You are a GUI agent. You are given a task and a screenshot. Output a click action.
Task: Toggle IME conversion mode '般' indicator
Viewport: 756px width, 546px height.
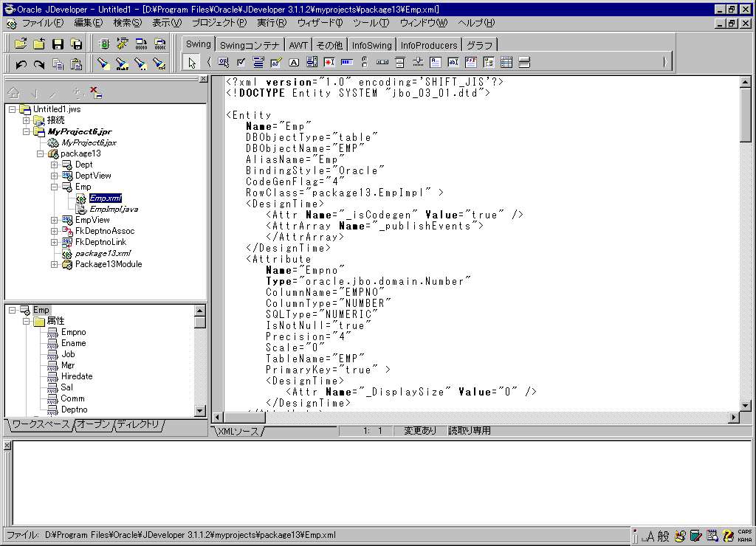[664, 536]
